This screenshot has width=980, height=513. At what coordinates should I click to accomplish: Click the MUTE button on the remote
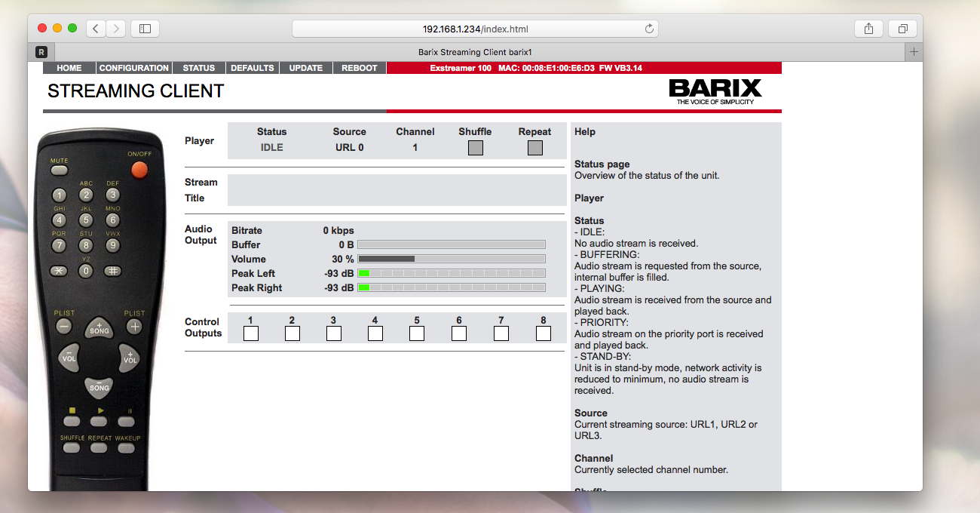pos(60,170)
